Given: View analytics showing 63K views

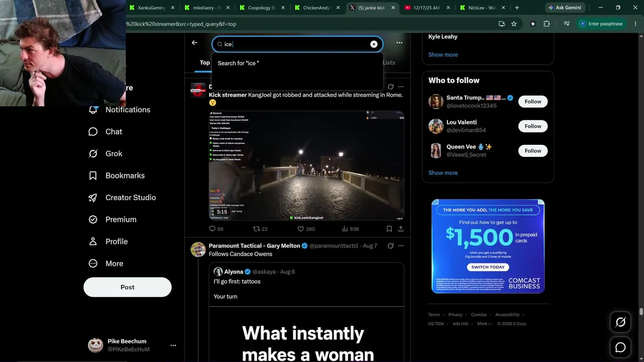Looking at the screenshot, I should [350, 229].
